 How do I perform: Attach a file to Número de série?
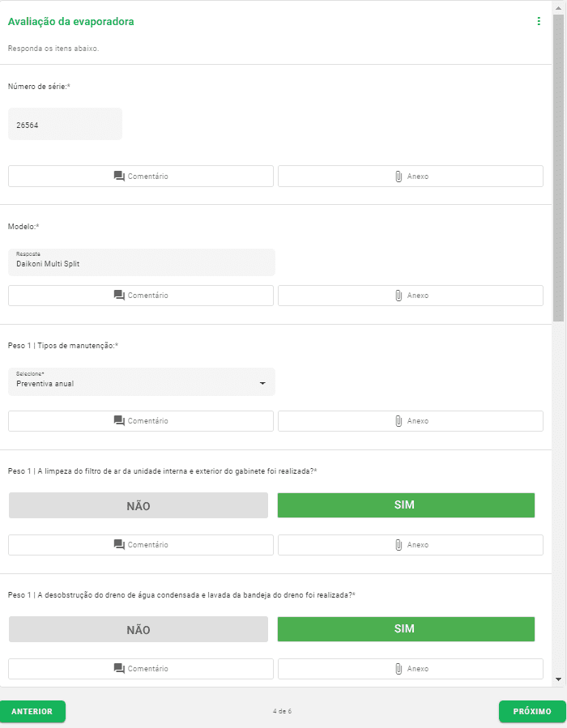tap(410, 176)
